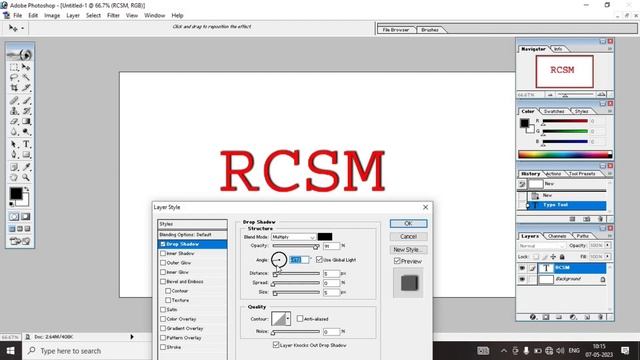Toggle Use Global Light checkbox
Viewport: 640px width, 360px height.
click(x=319, y=260)
